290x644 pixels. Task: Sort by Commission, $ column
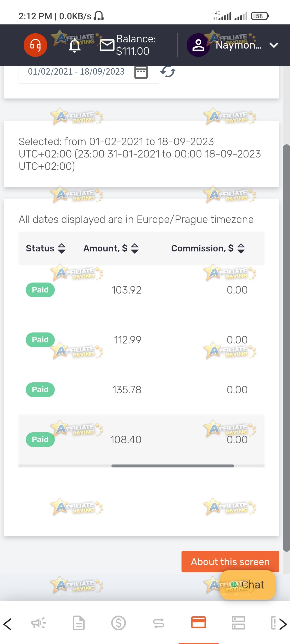(208, 248)
